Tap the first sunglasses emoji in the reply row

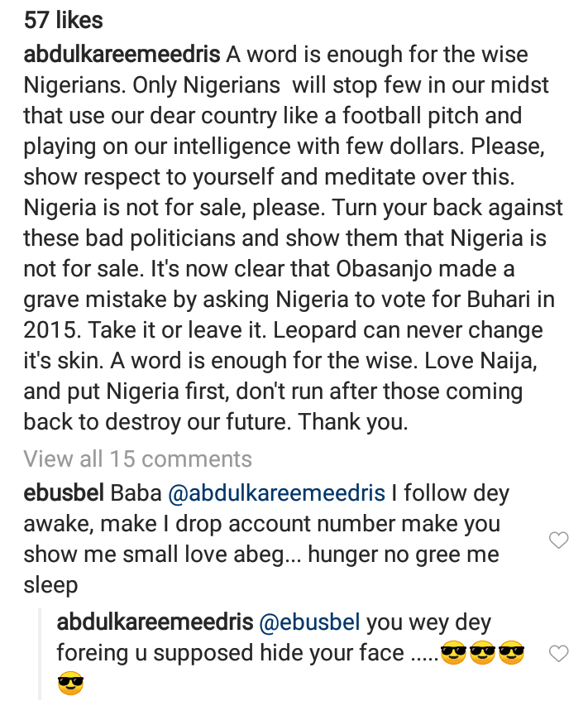point(454,654)
